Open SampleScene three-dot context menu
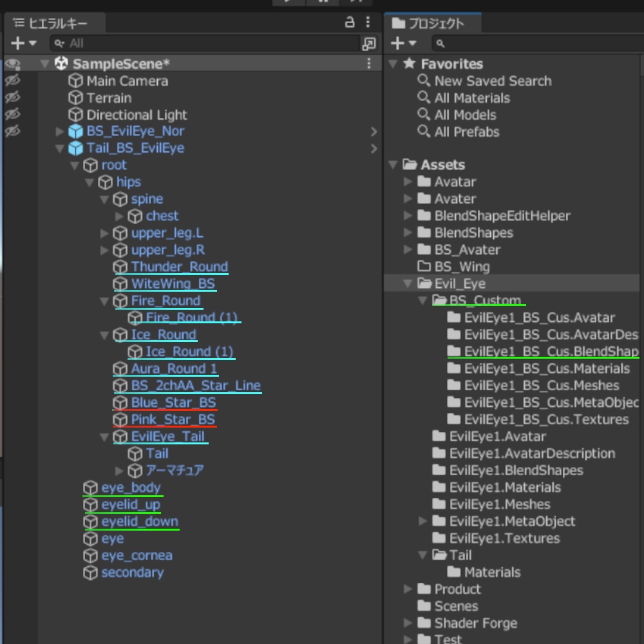 [369, 64]
